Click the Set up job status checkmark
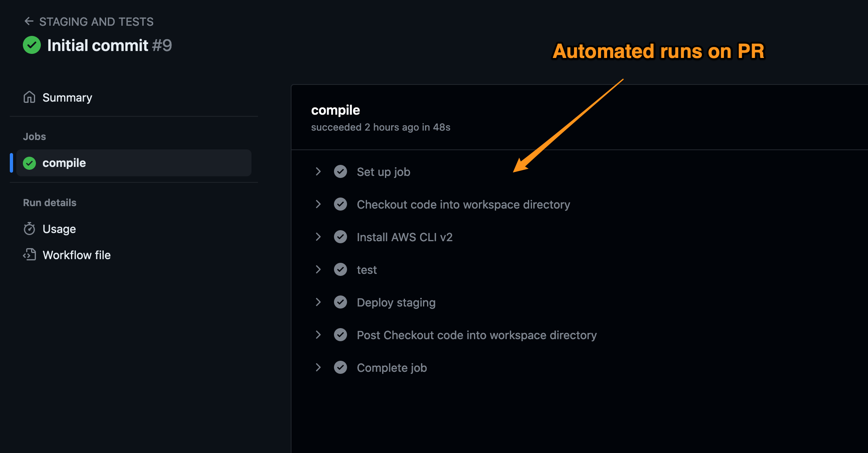 coord(341,172)
